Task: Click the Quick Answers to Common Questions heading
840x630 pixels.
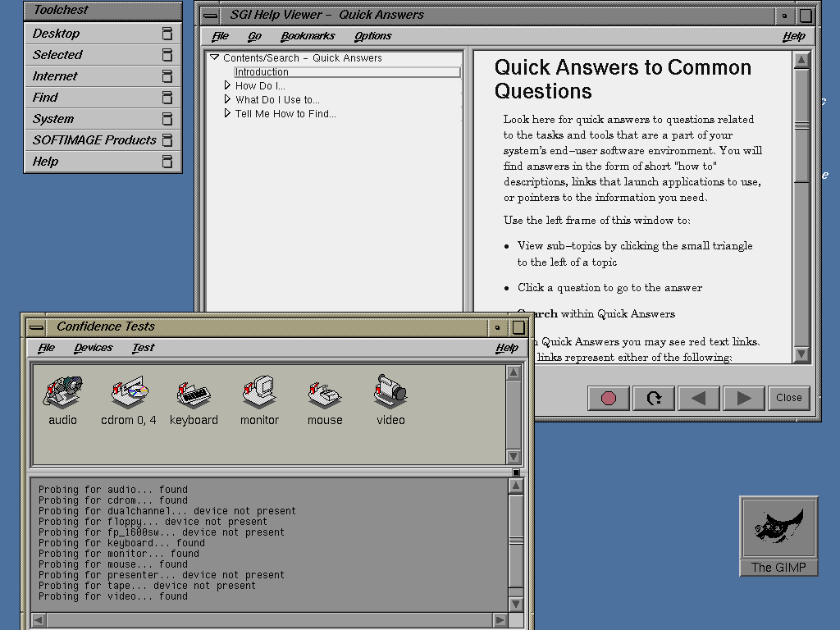Action: tap(623, 80)
